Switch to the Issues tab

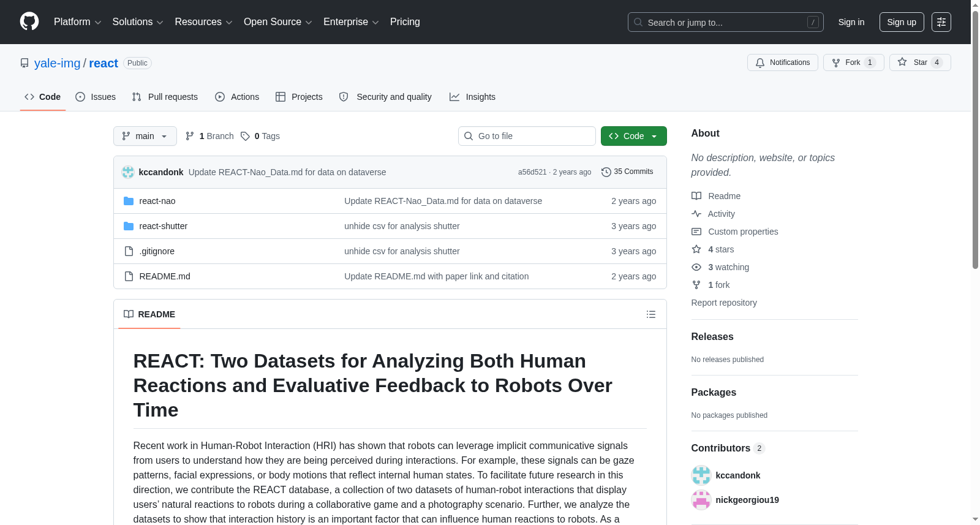click(x=96, y=97)
